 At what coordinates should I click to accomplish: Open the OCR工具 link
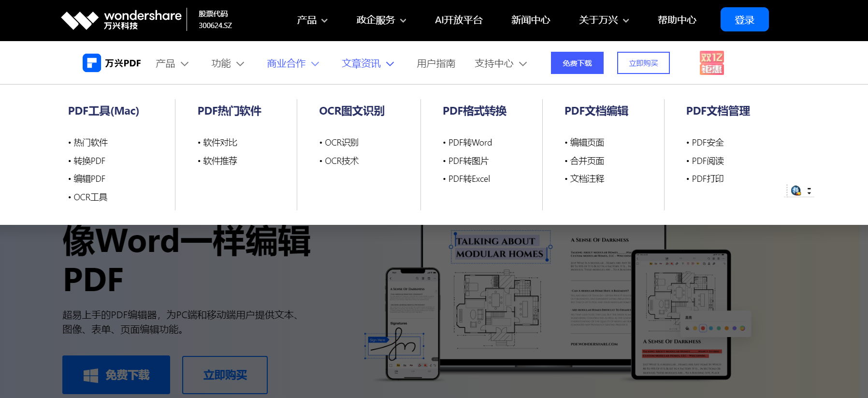(90, 197)
